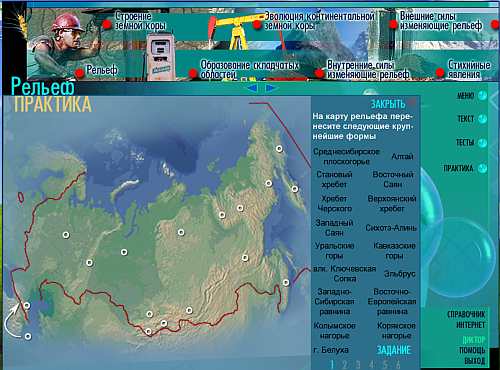
Task: Click the red dot beside 'Рельеф' banner item
Action: 79,73
